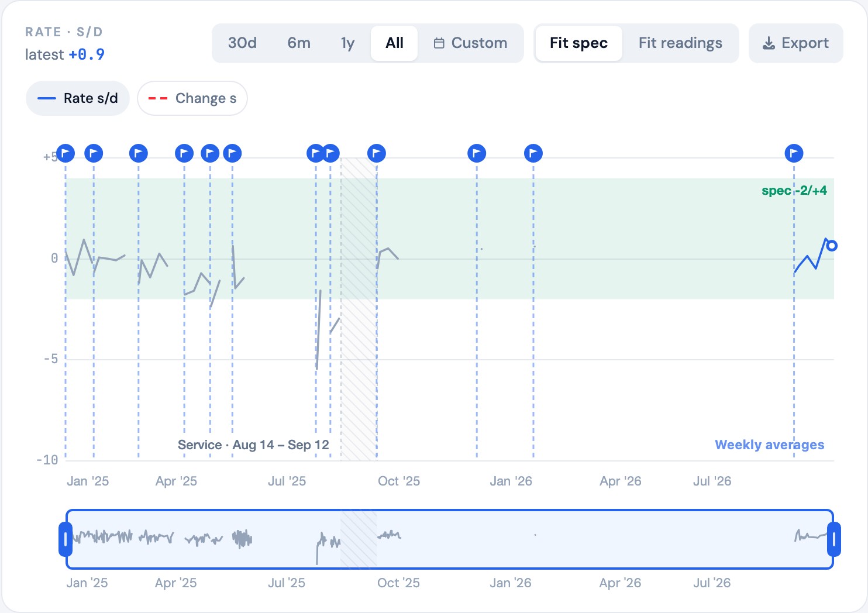Click the 'Service · Aug 14 – Sep 12' label
This screenshot has height=613, width=868.
(x=253, y=445)
